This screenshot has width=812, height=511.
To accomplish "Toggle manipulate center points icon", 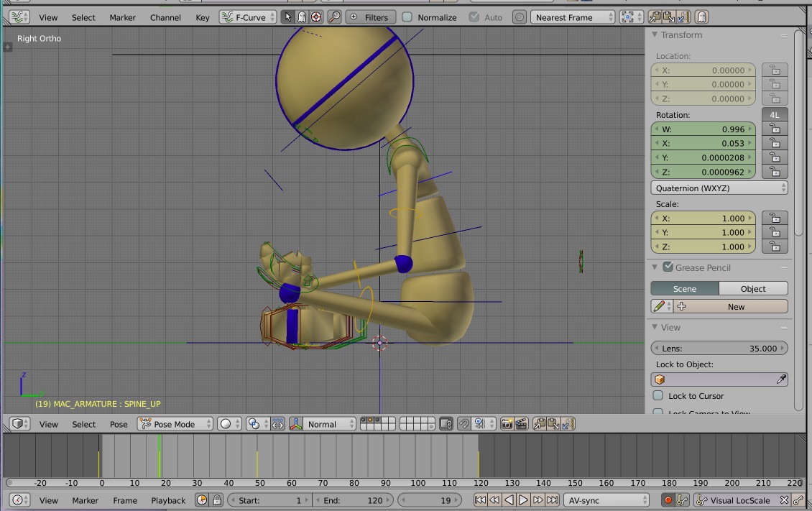I will 278,424.
